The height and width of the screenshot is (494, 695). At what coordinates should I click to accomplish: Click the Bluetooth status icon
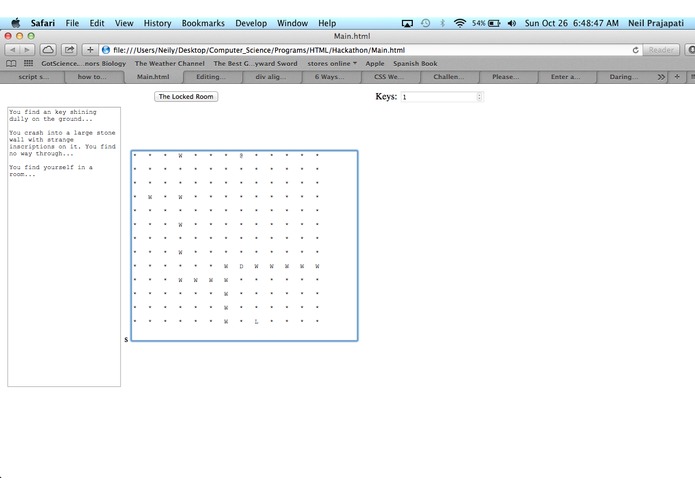pyautogui.click(x=442, y=23)
